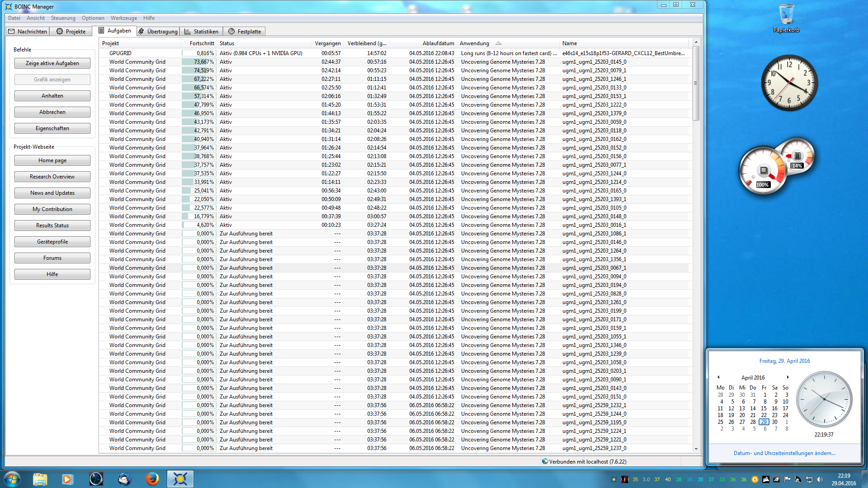Click the Windows Start button

pyautogui.click(x=12, y=479)
